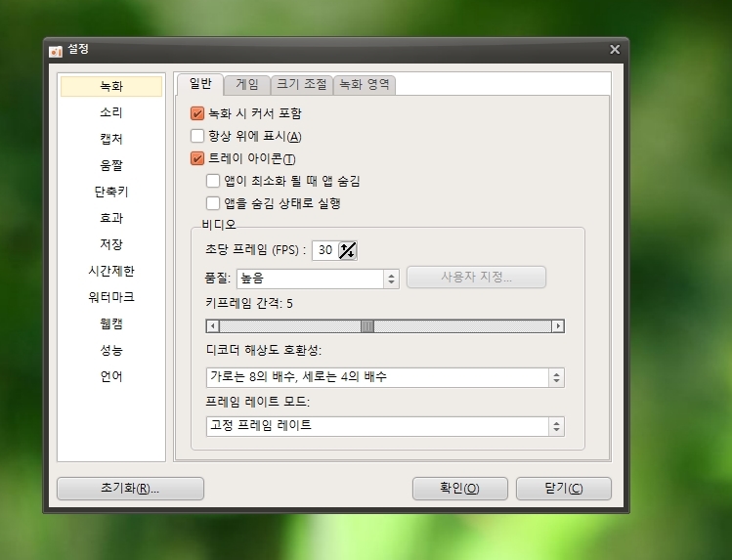Screen dimensions: 732x560
Task: Check 앱이 최소화 될 때 앱 숨김
Action: point(213,181)
